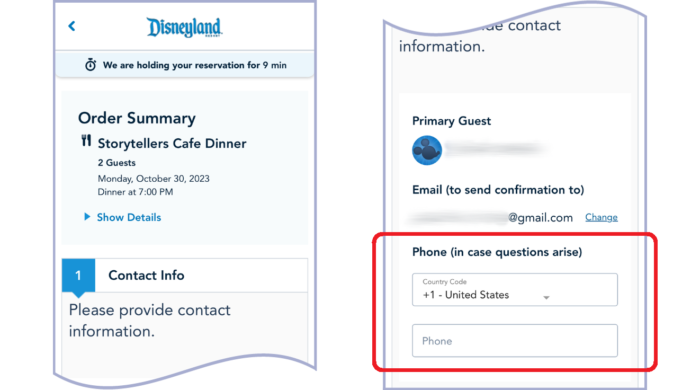Click the Storytellers Cafe Dinner title
The height and width of the screenshot is (390, 700).
(x=172, y=143)
